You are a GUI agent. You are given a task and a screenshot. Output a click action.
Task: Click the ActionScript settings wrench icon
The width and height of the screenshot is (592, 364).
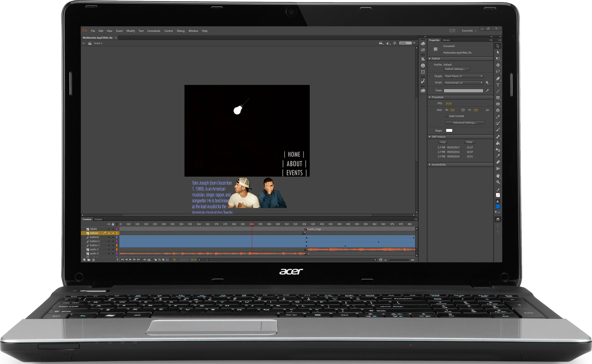(487, 82)
